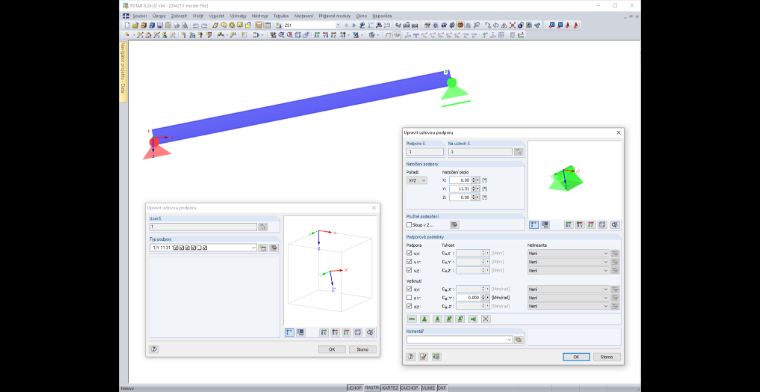
Task: Open nonlinearity dropdown for uX' row
Action: 568,253
